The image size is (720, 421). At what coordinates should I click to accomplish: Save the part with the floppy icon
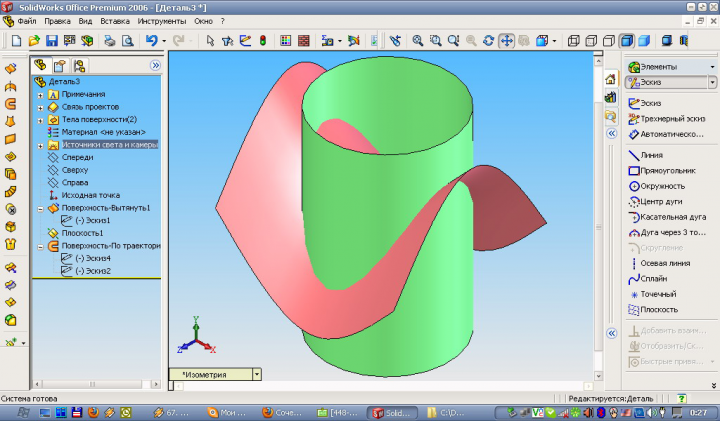coord(51,41)
